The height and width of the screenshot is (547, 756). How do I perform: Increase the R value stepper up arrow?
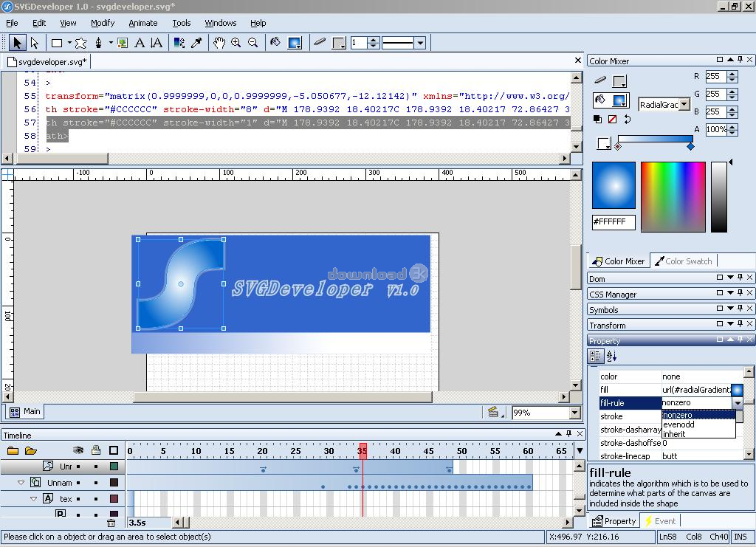(732, 74)
